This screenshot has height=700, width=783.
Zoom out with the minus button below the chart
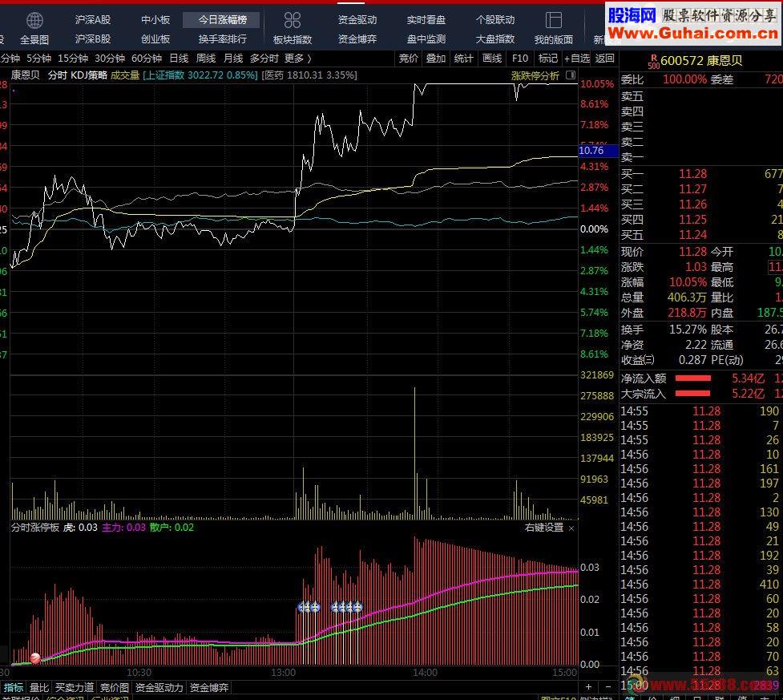607,687
